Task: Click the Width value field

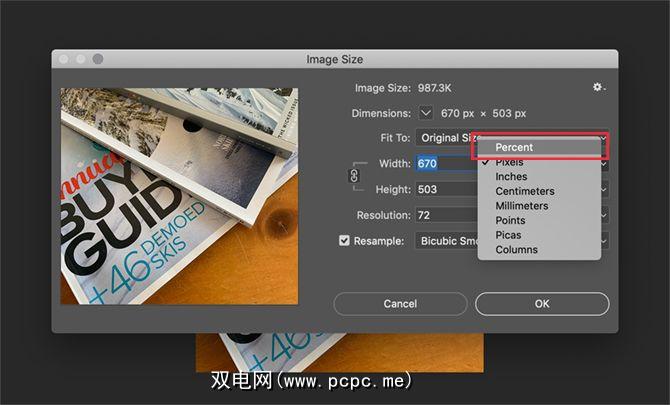Action: 447,163
